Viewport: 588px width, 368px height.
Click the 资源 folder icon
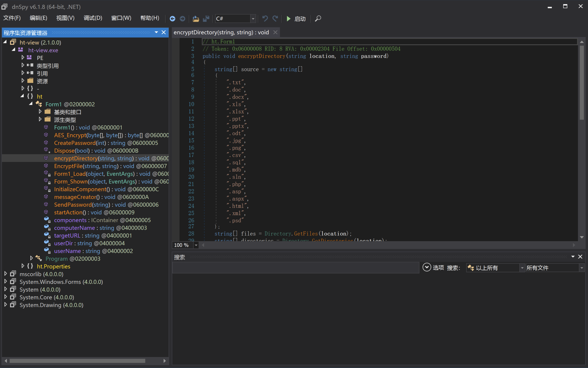[x=30, y=81]
